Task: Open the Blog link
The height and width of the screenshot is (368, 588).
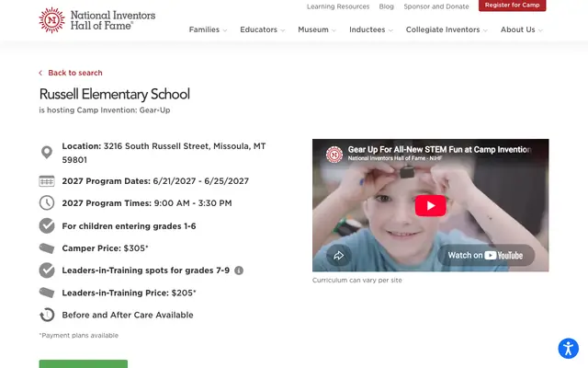Action: [386, 6]
